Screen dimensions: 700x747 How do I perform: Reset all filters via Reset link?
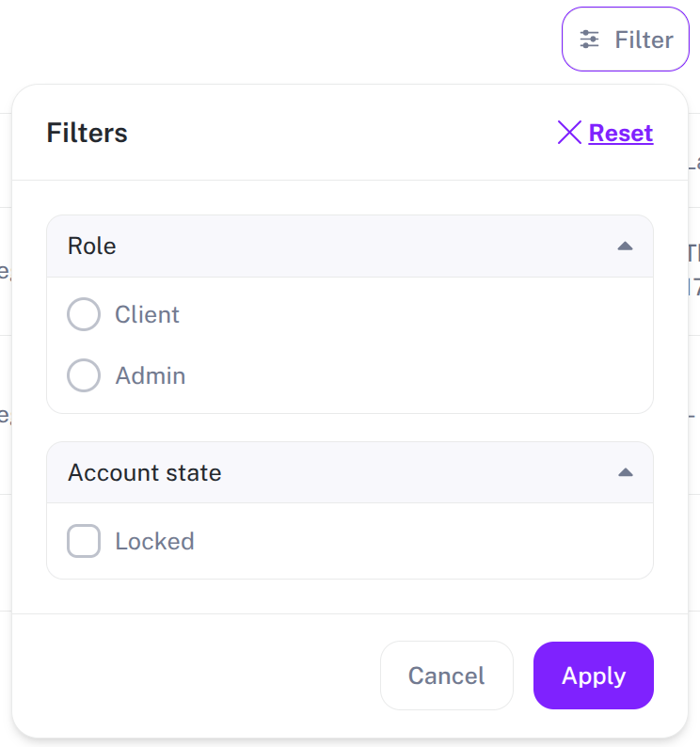point(620,133)
